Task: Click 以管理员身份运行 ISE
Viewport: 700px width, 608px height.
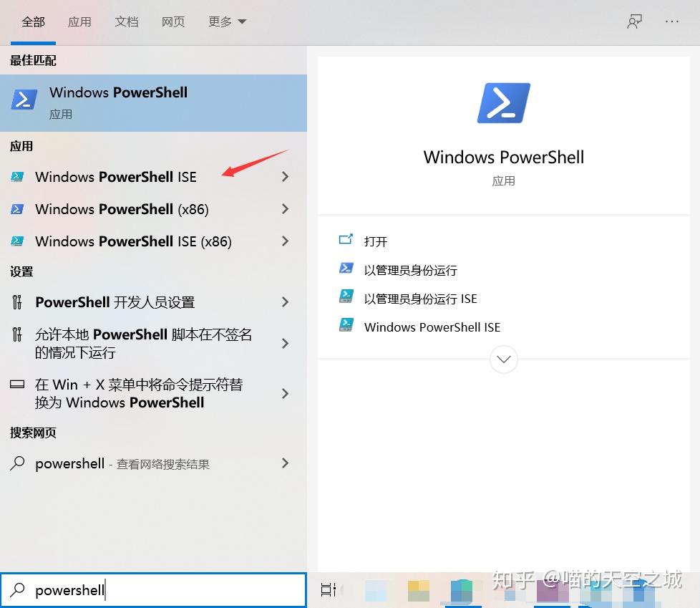Action: [421, 299]
